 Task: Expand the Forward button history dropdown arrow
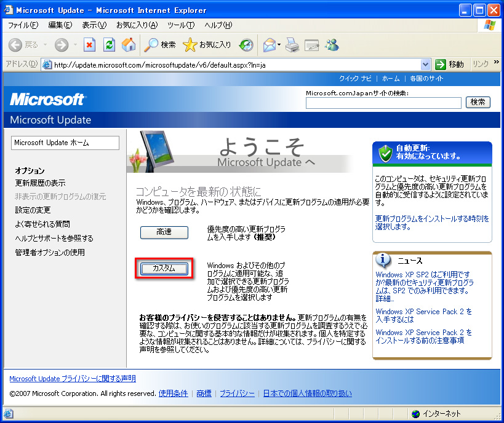pyautogui.click(x=75, y=45)
